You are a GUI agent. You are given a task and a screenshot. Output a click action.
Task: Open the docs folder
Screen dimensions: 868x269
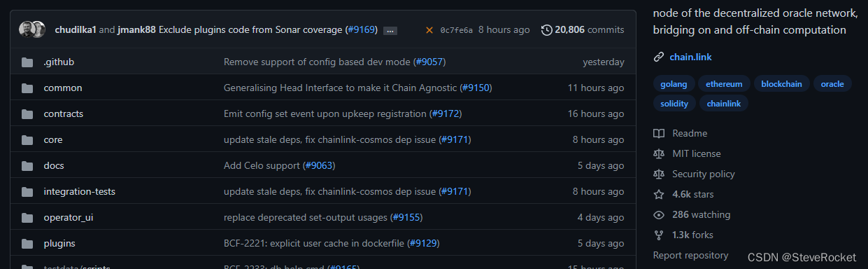coord(54,165)
